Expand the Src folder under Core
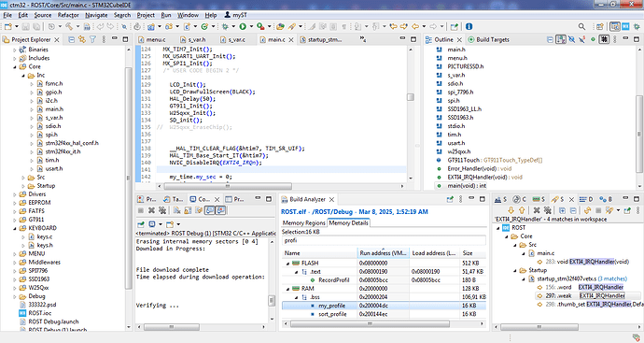The height and width of the screenshot is (343, 644). tap(23, 178)
